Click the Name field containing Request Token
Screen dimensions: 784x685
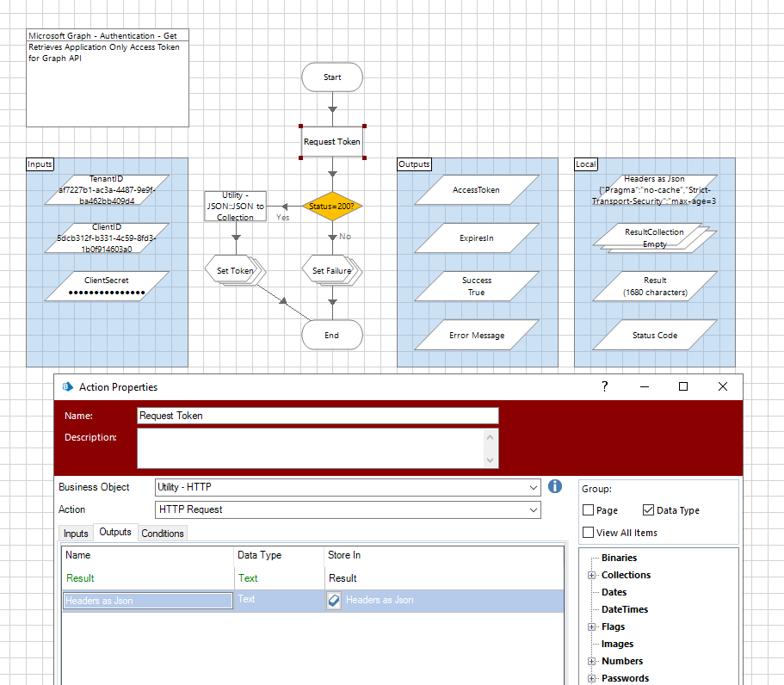[x=318, y=416]
